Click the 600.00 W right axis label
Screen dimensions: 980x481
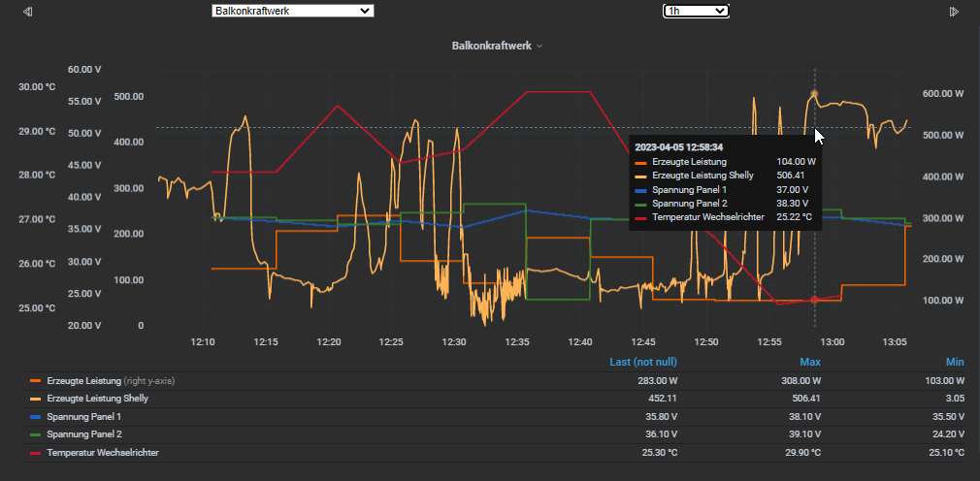943,94
